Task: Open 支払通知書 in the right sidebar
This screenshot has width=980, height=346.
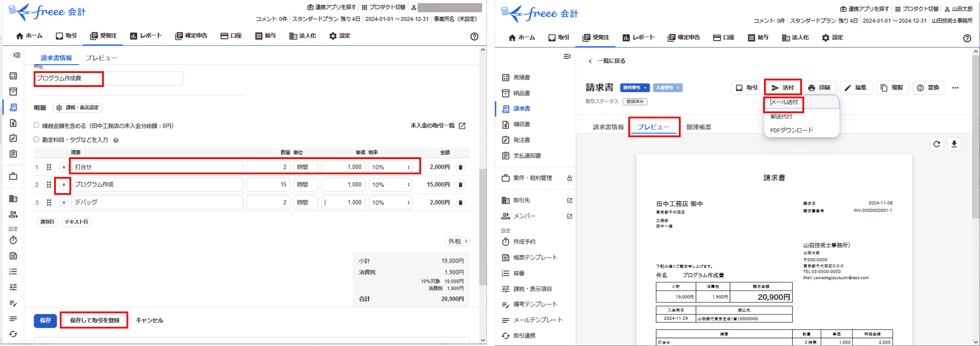Action: 522,156
